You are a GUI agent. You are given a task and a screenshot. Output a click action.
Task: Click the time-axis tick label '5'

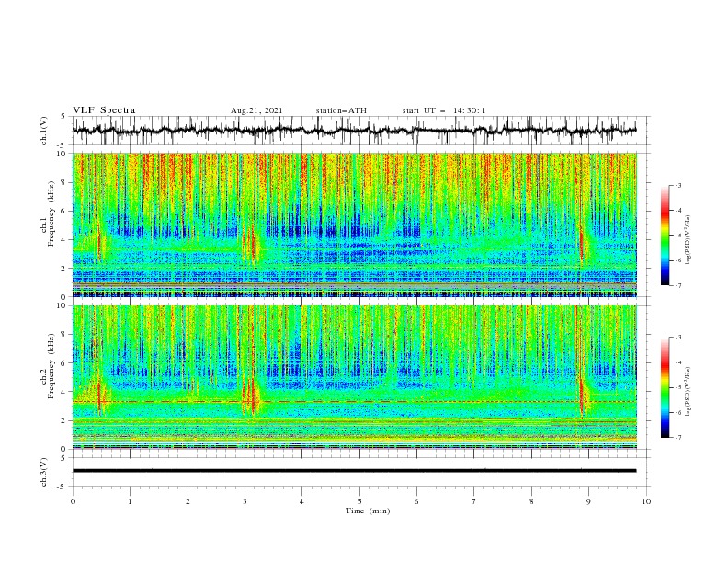click(x=359, y=501)
